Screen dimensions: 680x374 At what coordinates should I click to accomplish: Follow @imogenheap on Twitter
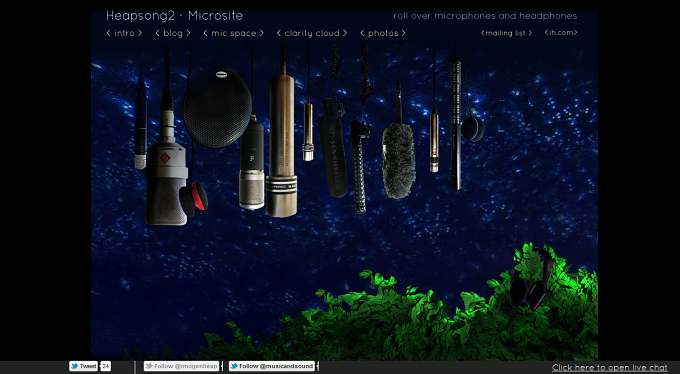coord(181,366)
